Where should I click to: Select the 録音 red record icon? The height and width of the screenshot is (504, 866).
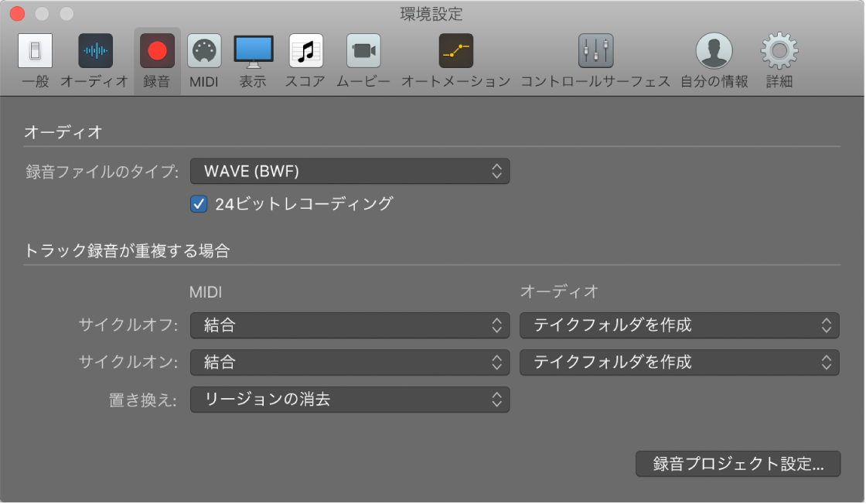point(157,51)
